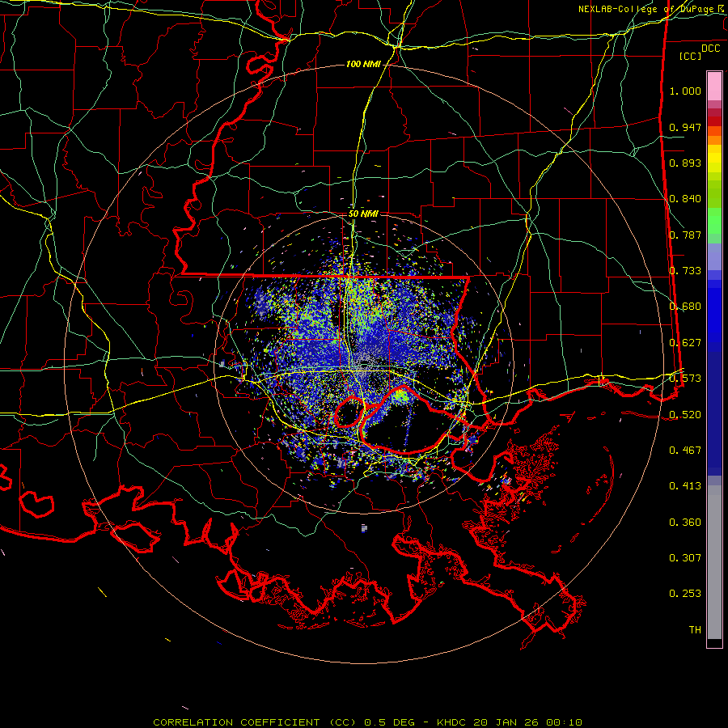Select the 1.000 scale value
728x728 pixels.
pos(685,91)
